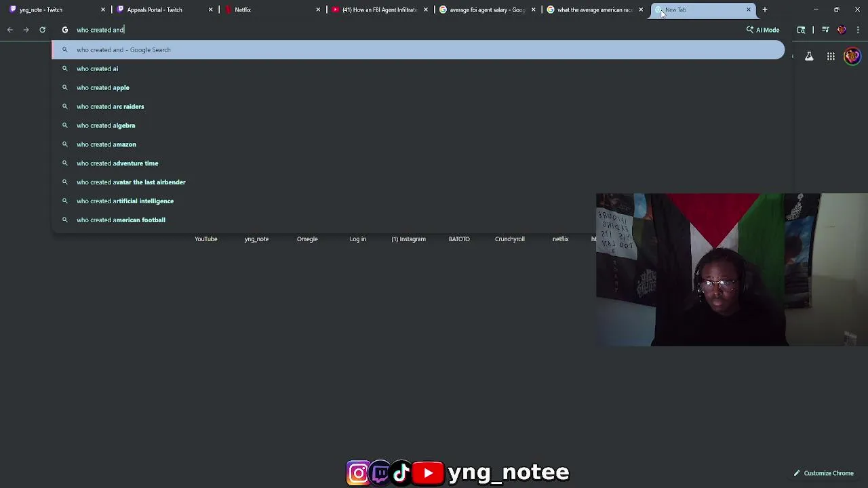Click the Google G icon in address bar

click(x=65, y=30)
